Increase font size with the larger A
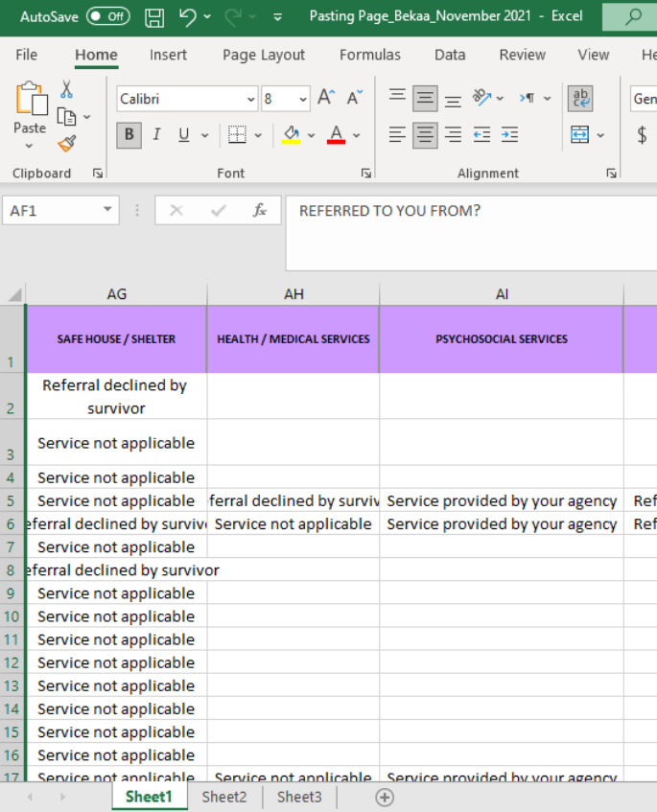 [x=326, y=98]
